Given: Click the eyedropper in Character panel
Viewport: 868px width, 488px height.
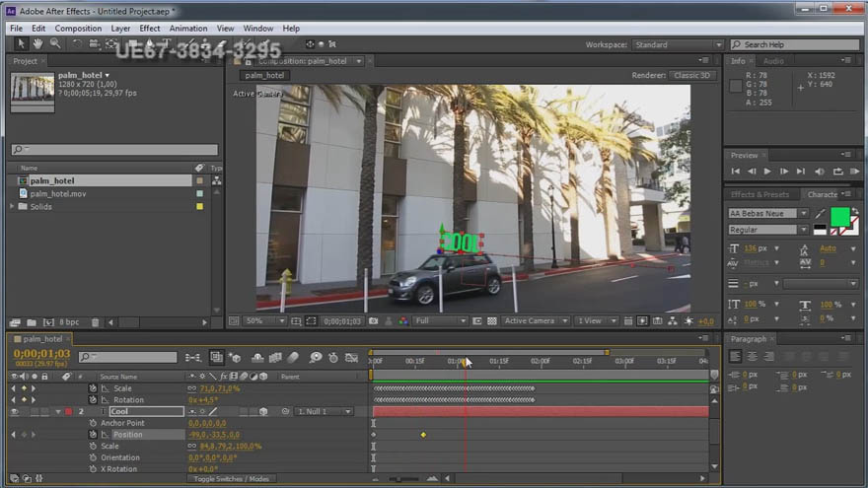Looking at the screenshot, I should pyautogui.click(x=821, y=214).
